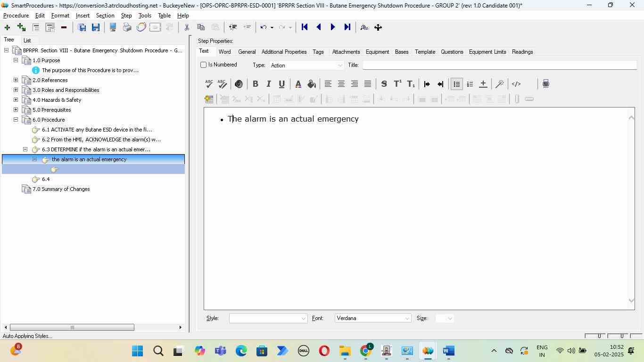Screen dimensions: 644x362
Task: Open Microsoft Word from the taskbar
Action: pos(448,351)
